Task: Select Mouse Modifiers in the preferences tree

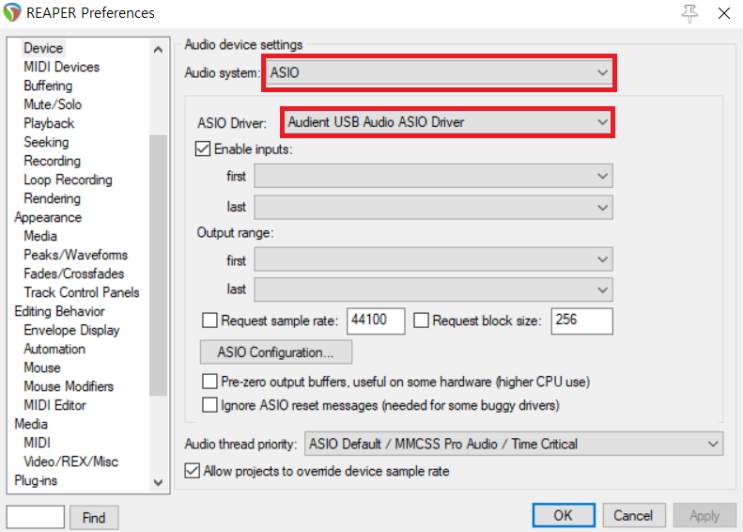Action: (x=69, y=386)
